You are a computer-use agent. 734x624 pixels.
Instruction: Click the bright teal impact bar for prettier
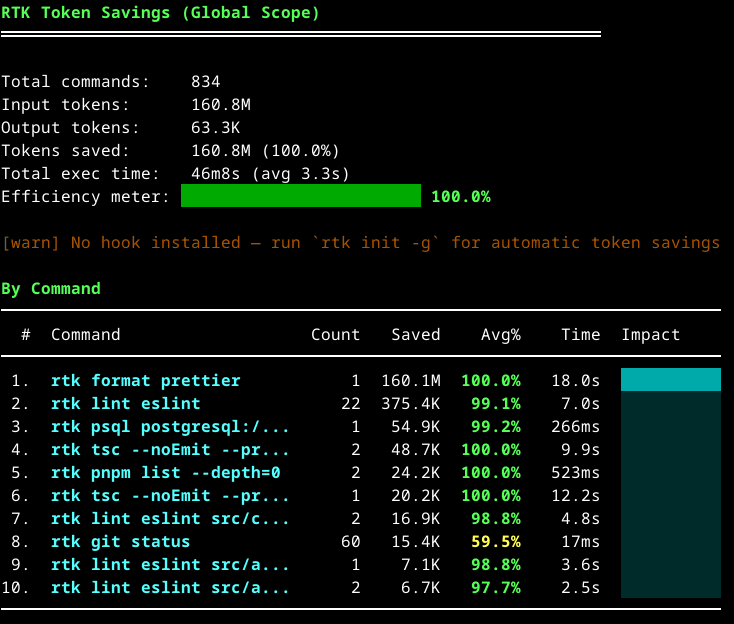pos(671,380)
